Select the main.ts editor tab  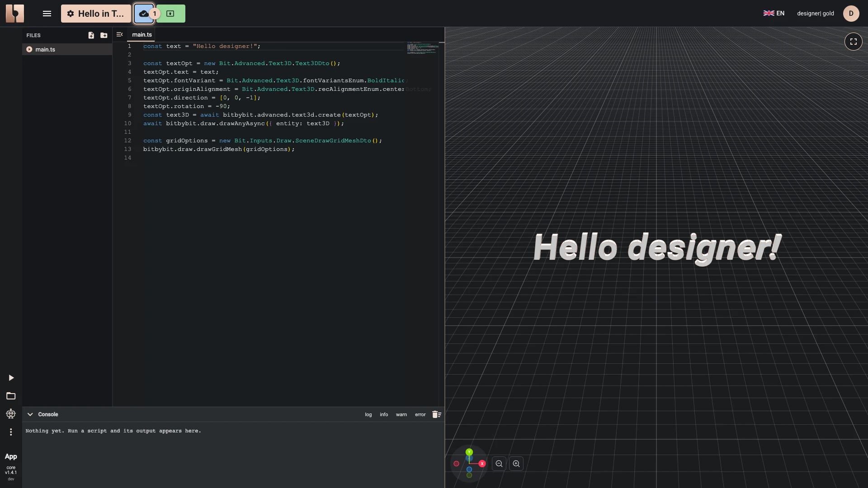[x=142, y=35]
